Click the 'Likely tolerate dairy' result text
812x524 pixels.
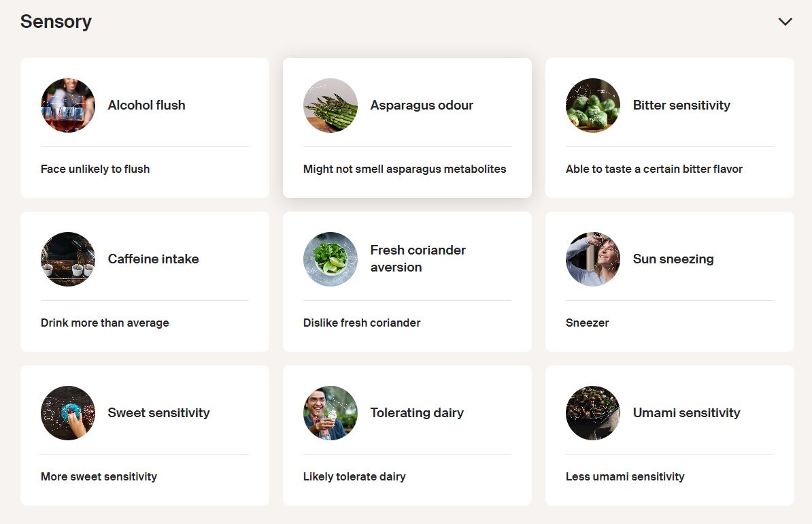pyautogui.click(x=354, y=477)
